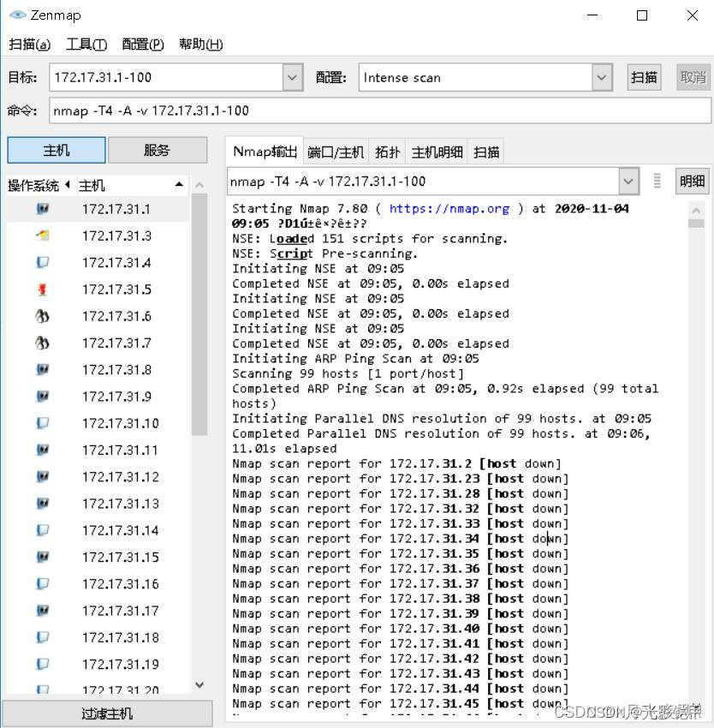714x728 pixels.
Task: Click the 明细 details button
Action: tap(692, 181)
